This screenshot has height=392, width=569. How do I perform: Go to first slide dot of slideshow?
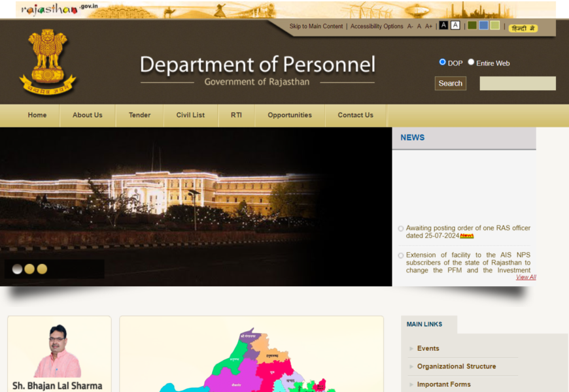tap(17, 269)
